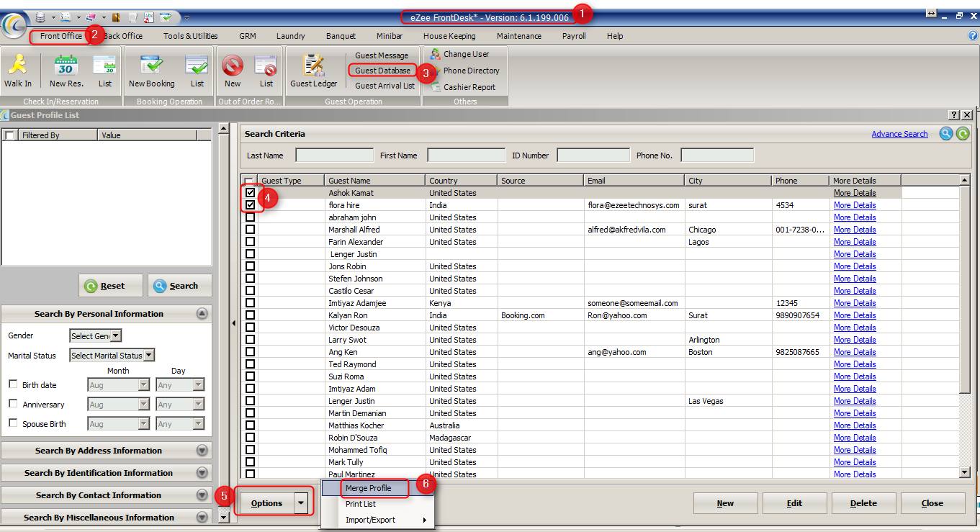Click the abc spell-check icon in quick access toolbar
The width and height of the screenshot is (980, 532).
pyautogui.click(x=149, y=17)
